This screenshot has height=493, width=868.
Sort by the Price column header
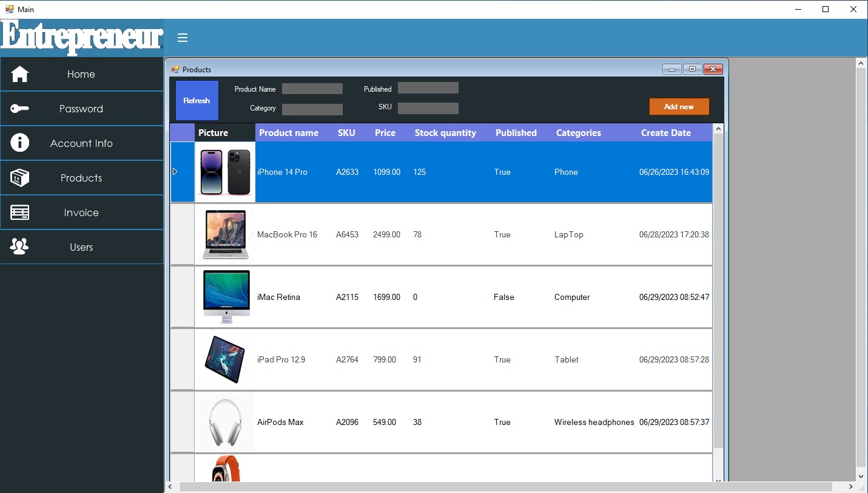[391, 132]
